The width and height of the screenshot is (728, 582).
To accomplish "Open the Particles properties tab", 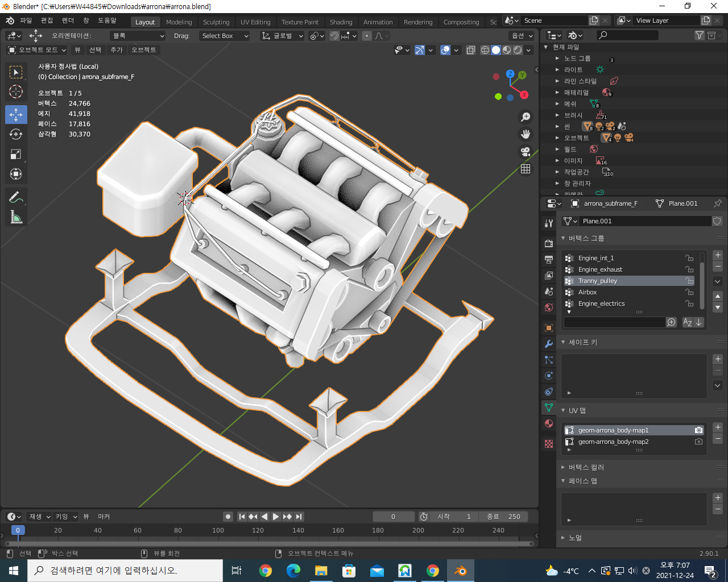I will (548, 360).
